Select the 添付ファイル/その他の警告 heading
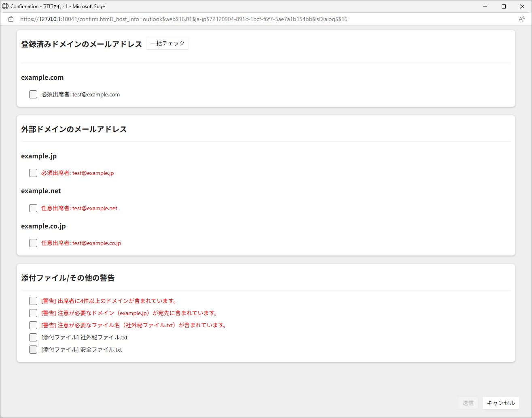532x418 pixels. 68,278
